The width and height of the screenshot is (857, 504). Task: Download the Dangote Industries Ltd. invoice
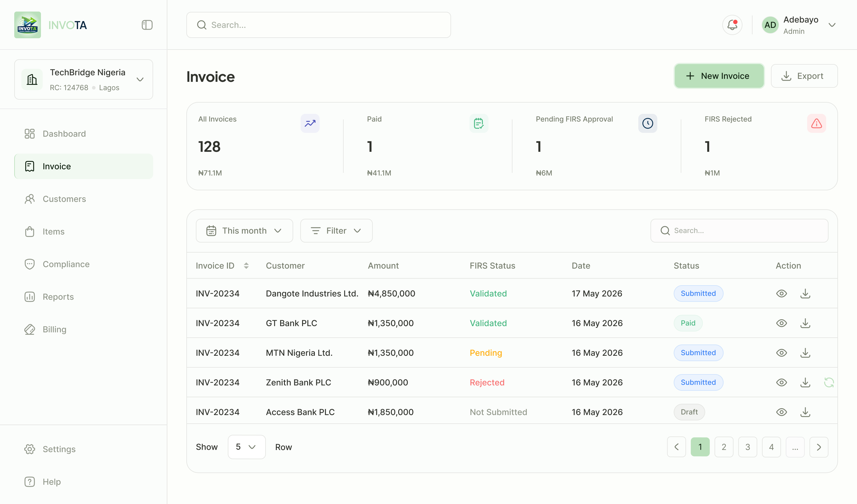tap(805, 293)
